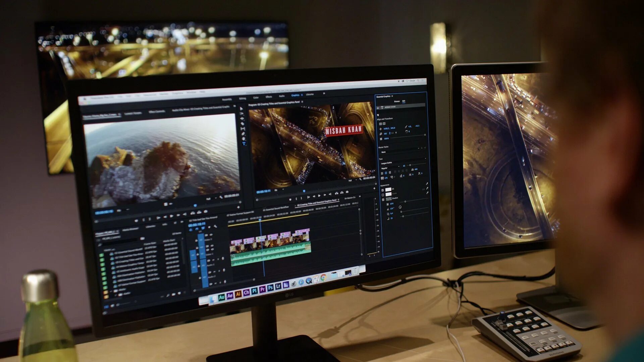Viewport: 644px width, 362px height.
Task: Switch to the Browse tab
Action: (x=397, y=101)
